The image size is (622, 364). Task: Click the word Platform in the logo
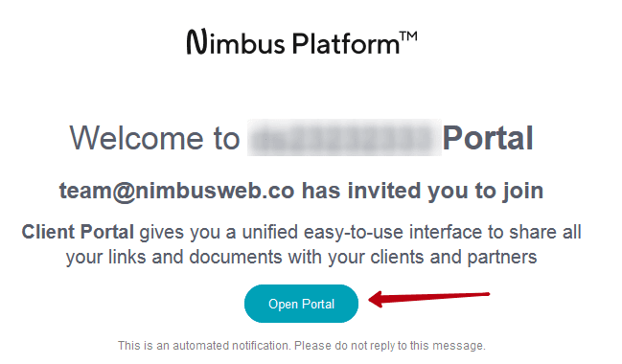(x=346, y=43)
